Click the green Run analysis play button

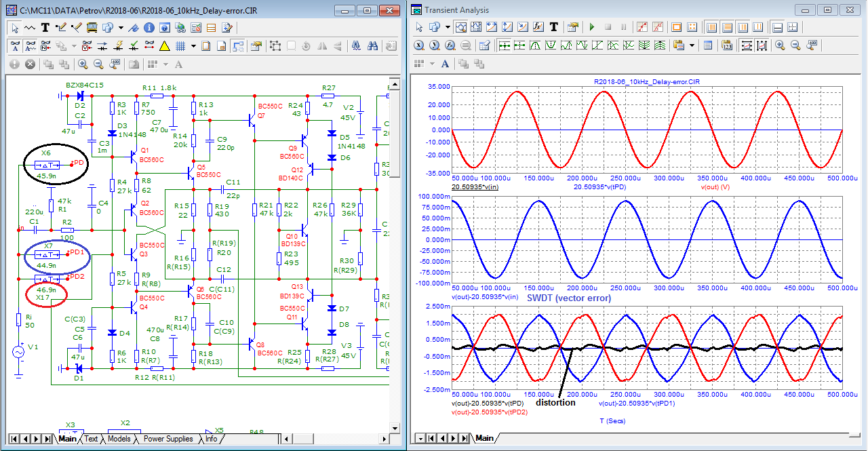point(592,28)
